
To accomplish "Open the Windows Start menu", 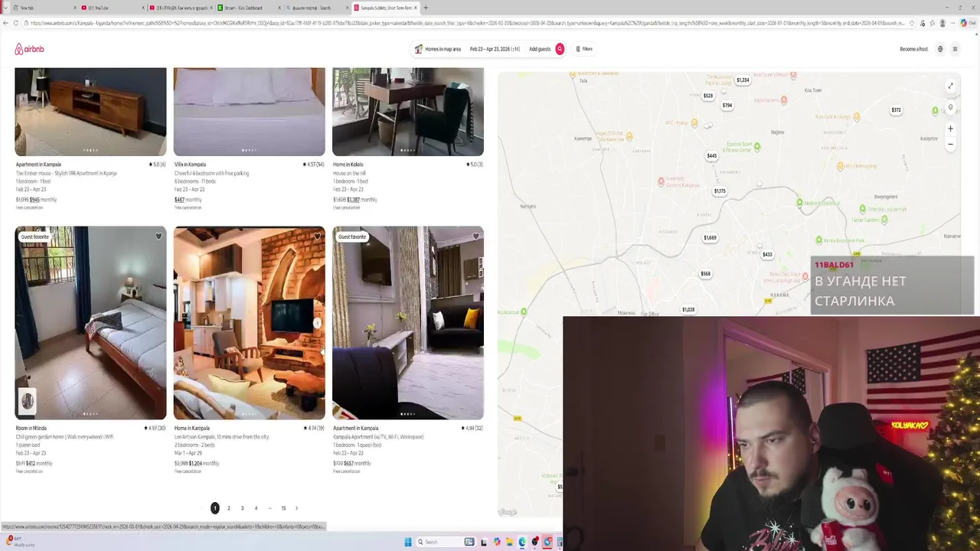I will 408,542.
